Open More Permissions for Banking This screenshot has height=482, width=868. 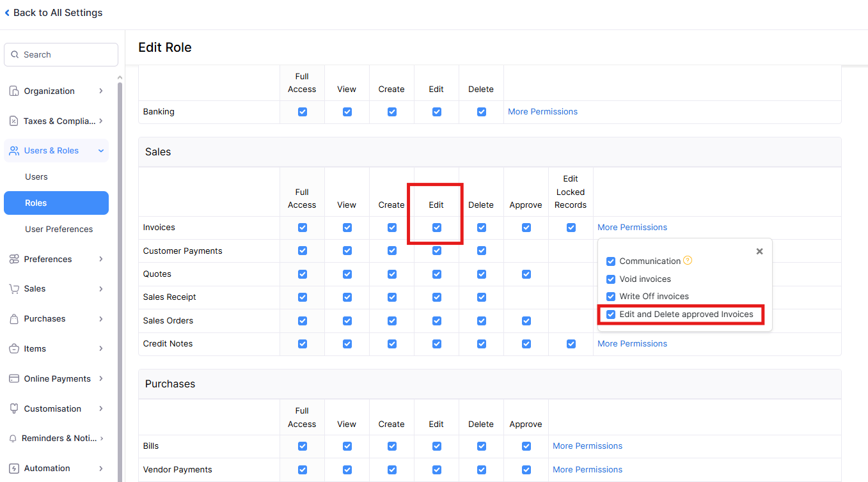542,111
